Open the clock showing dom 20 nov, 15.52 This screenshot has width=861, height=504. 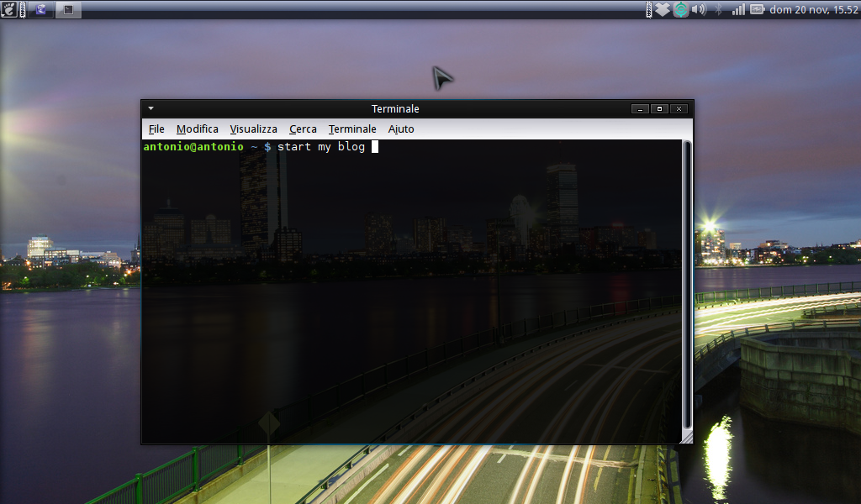pyautogui.click(x=814, y=9)
